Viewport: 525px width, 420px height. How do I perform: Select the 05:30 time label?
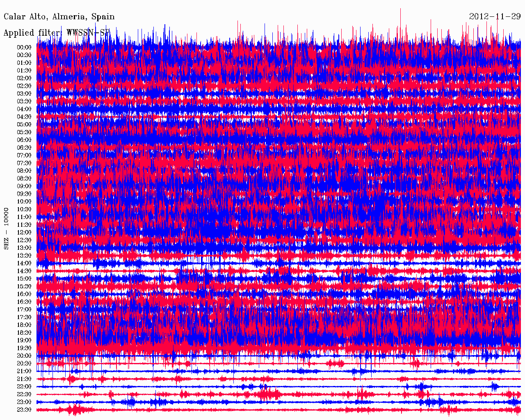pos(24,132)
